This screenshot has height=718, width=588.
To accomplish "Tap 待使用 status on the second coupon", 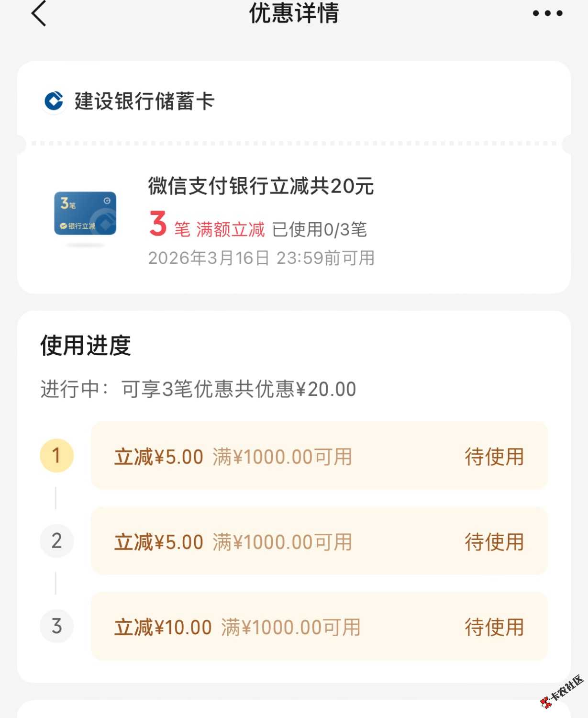I will (x=494, y=542).
